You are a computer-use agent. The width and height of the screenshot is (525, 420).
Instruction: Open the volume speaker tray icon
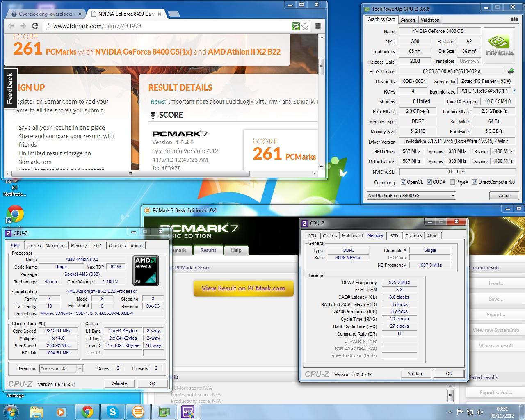click(x=480, y=412)
